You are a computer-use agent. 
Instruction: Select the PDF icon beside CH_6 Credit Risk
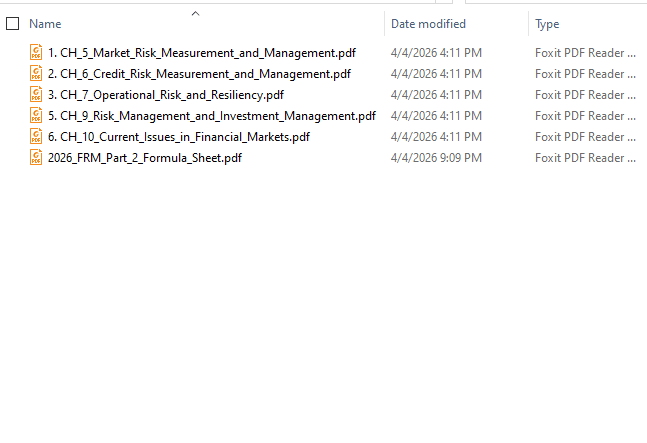37,73
